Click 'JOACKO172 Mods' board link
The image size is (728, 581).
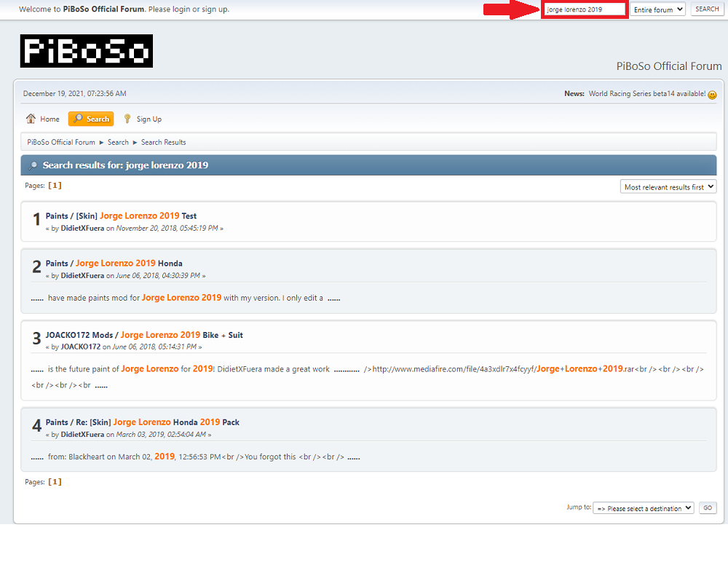79,335
